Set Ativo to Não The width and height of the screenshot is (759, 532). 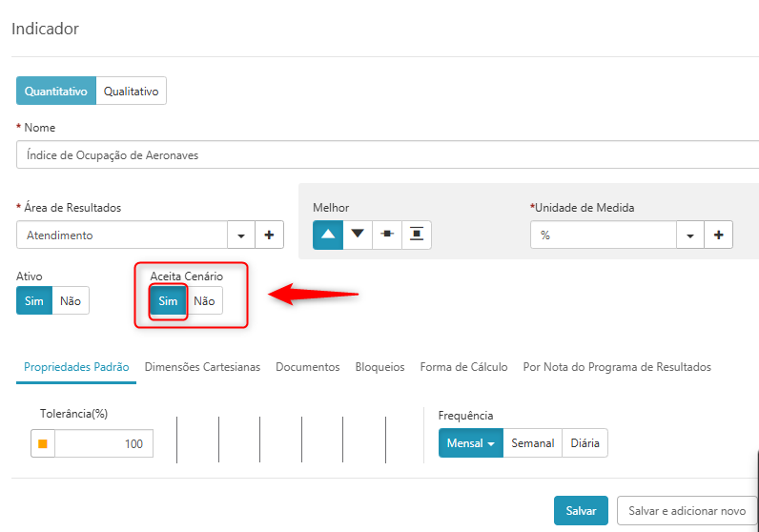click(x=71, y=301)
